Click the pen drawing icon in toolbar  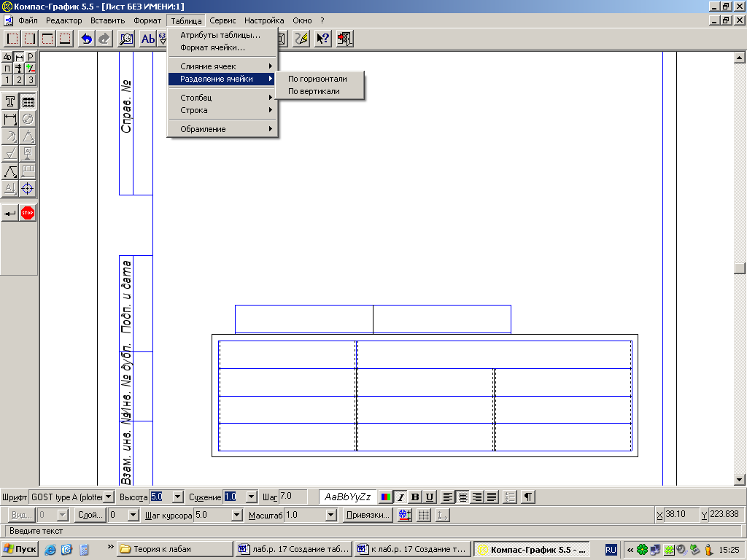click(x=301, y=39)
